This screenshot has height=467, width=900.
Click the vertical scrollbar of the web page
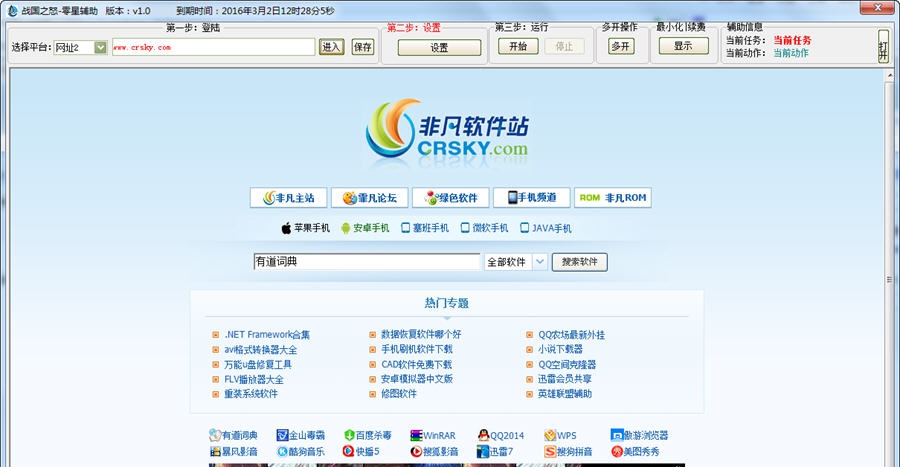pos(890,268)
